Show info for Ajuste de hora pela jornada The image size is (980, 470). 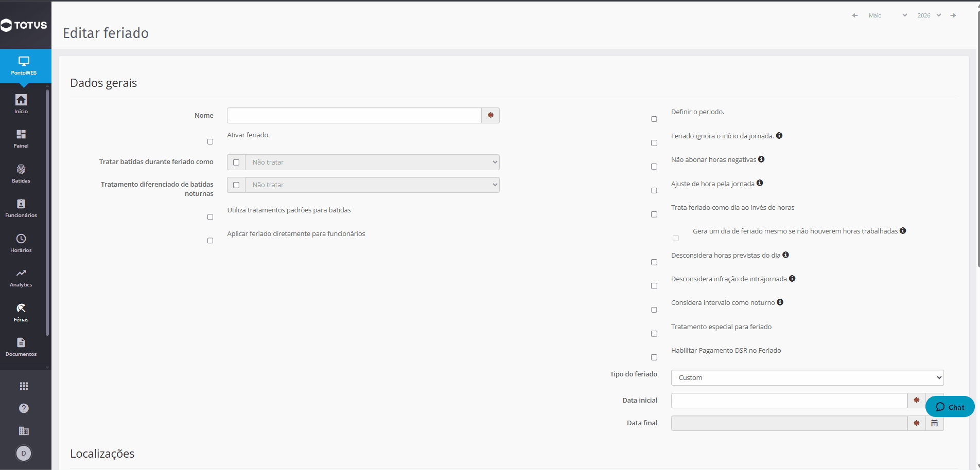760,183
